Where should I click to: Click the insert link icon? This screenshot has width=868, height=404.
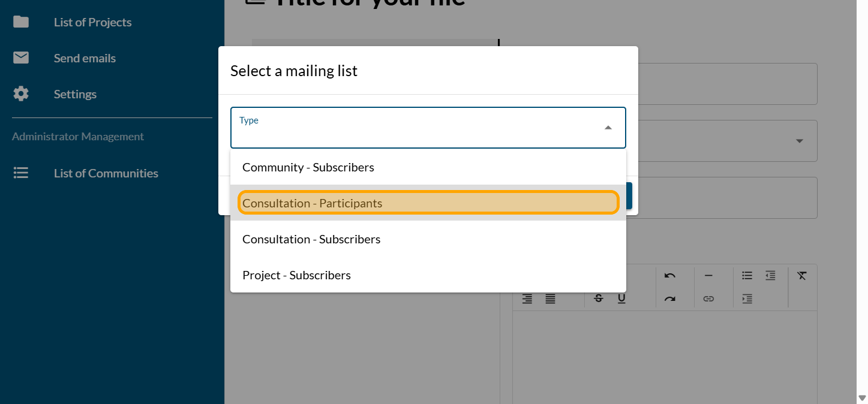click(708, 299)
